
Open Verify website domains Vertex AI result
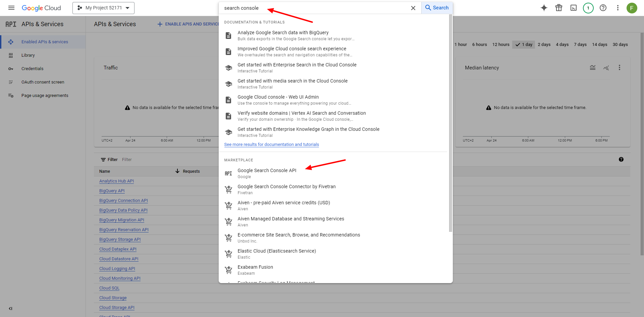334,116
